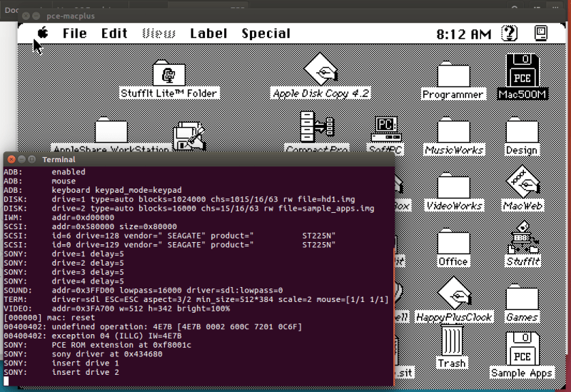Click the Mac500M disk label
Screen dimensions: 571x392
click(522, 94)
